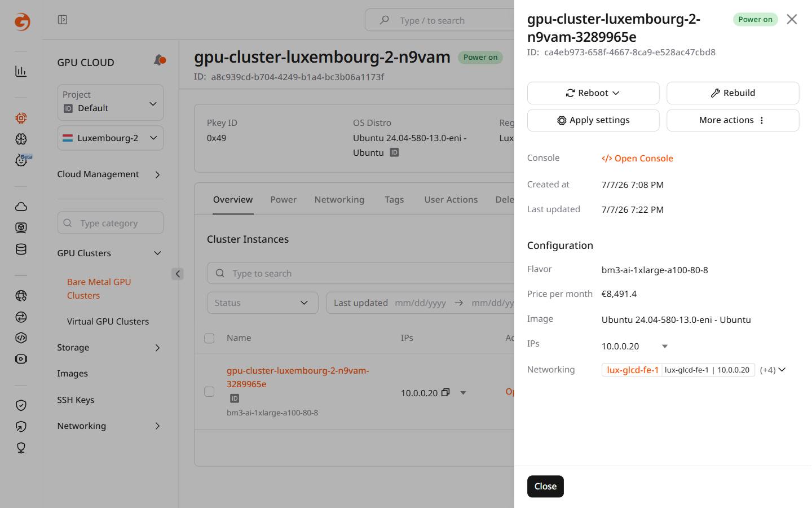Viewport: 812px width, 508px height.
Task: Open the hexagon code icon in left rail
Action: (21, 338)
